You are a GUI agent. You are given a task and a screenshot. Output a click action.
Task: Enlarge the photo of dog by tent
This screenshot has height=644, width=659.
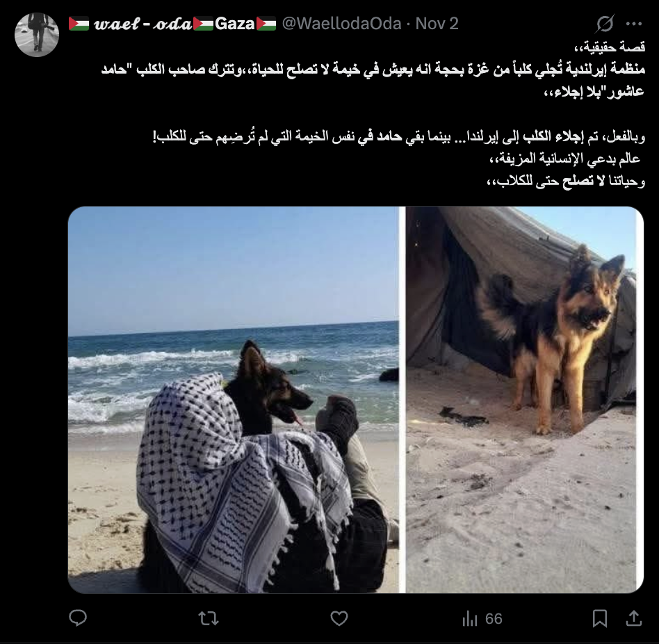coord(525,400)
